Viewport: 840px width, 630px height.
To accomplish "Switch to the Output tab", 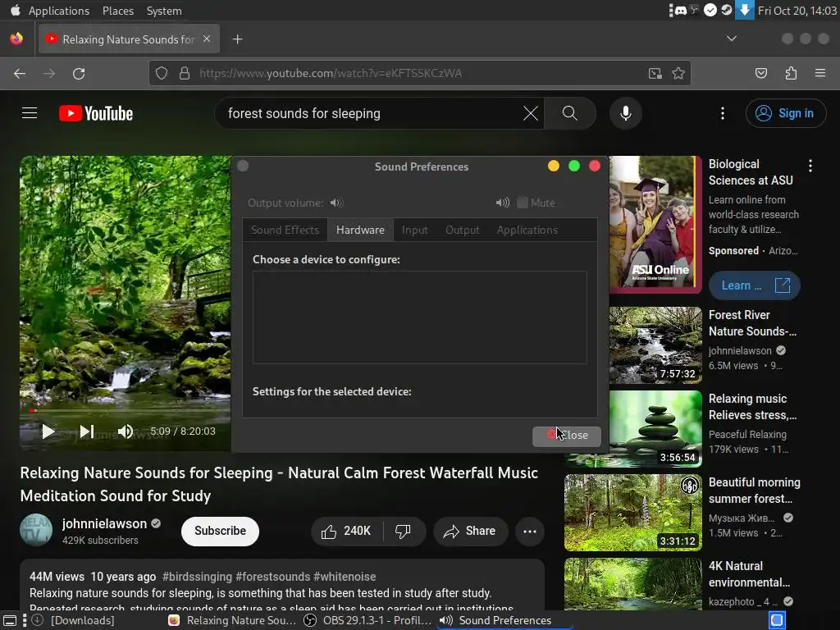I will (x=463, y=230).
